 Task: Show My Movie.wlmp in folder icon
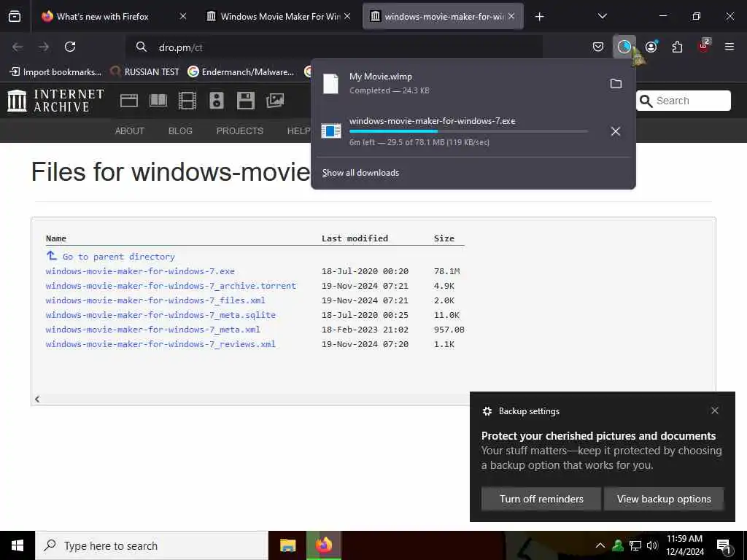(616, 83)
